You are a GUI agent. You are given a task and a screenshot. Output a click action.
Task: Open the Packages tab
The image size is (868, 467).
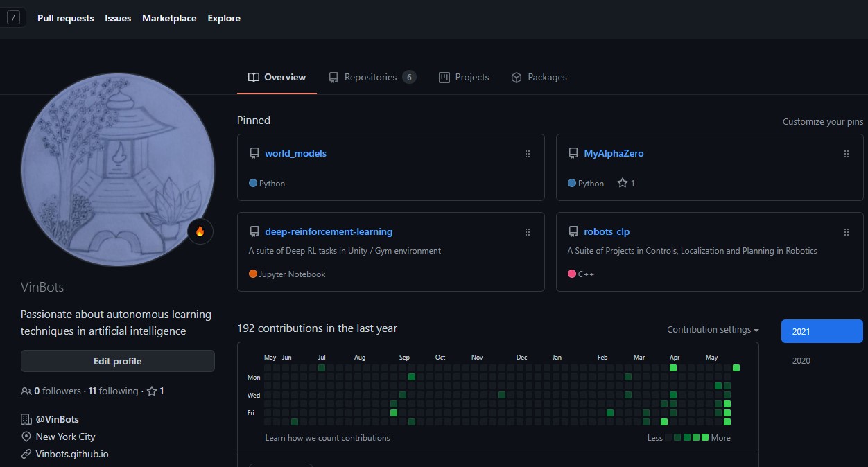coord(539,78)
